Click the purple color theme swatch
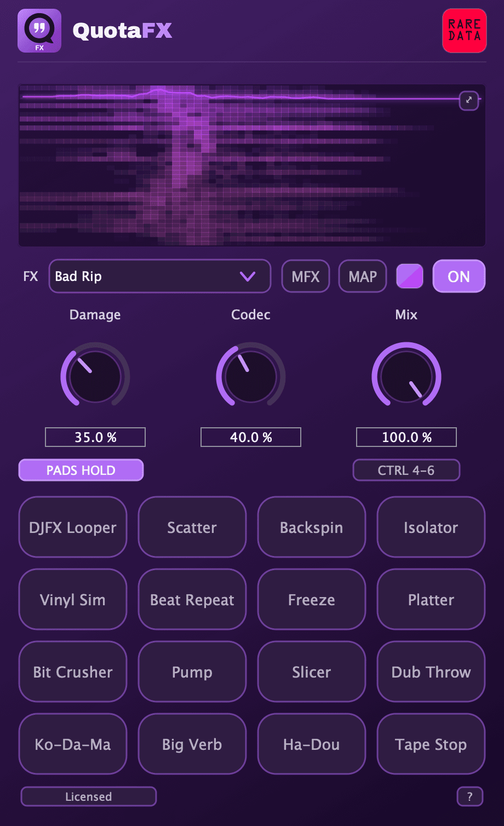The image size is (504, 826). [410, 276]
